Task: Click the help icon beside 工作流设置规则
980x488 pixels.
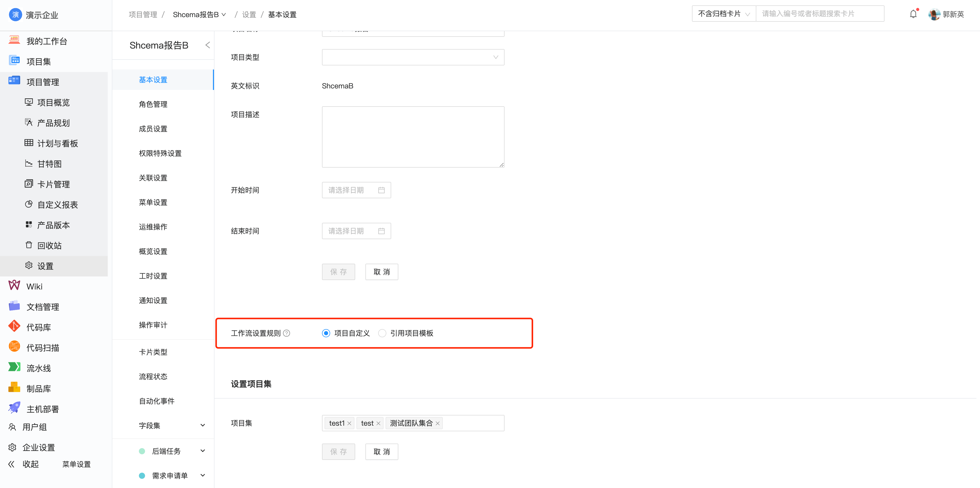Action: pyautogui.click(x=286, y=333)
